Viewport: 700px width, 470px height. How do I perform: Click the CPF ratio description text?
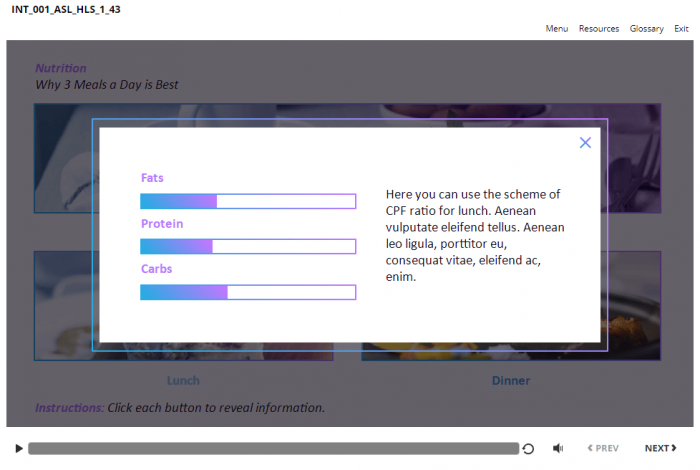[x=474, y=235]
